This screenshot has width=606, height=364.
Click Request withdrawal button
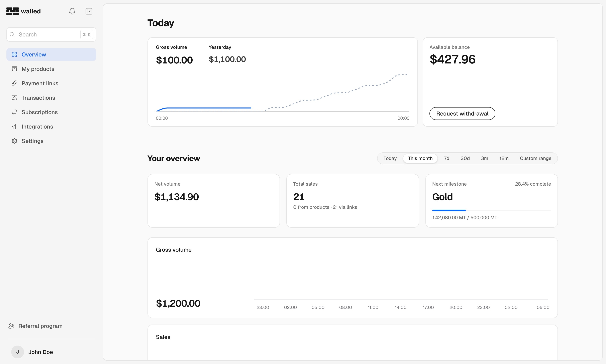(462, 114)
